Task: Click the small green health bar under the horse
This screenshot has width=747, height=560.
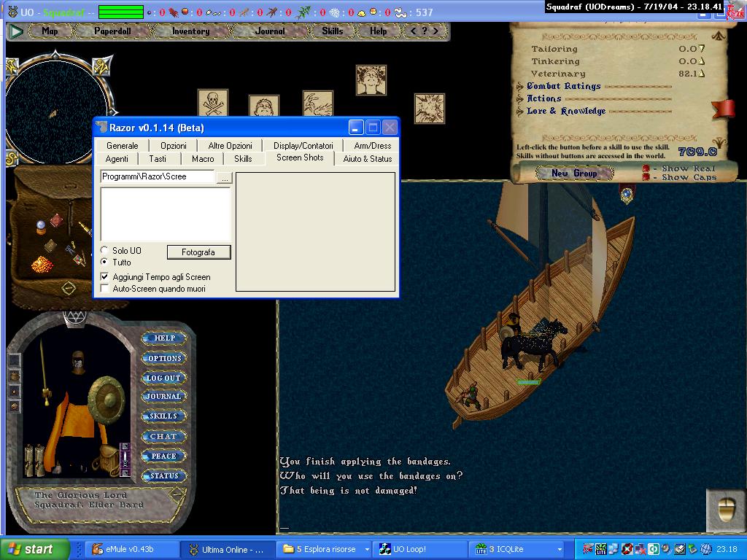Action: coord(529,382)
